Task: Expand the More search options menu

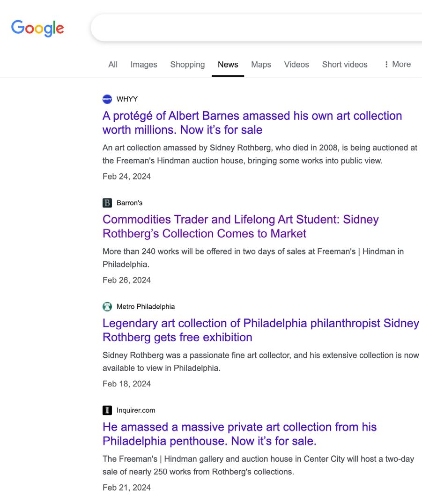Action: (x=397, y=64)
